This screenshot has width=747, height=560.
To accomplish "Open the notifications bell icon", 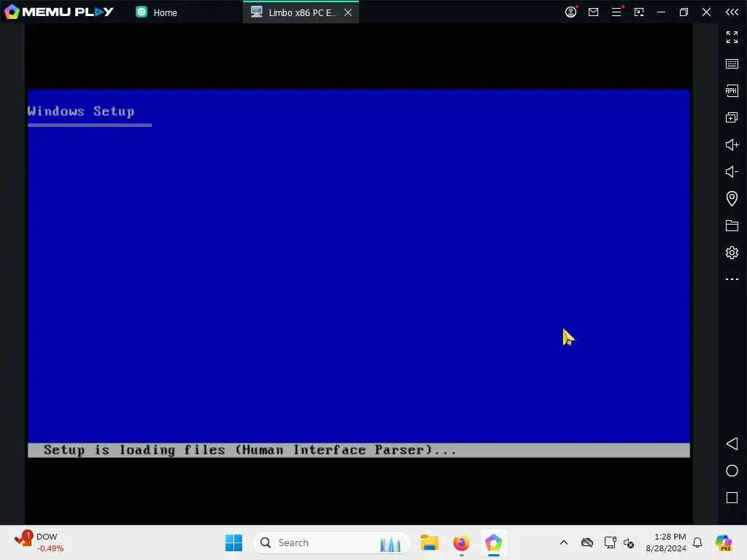I will pos(697,542).
